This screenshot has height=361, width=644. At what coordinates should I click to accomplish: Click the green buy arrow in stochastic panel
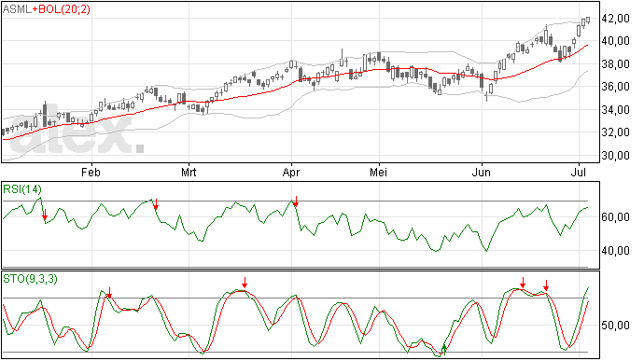tap(444, 350)
